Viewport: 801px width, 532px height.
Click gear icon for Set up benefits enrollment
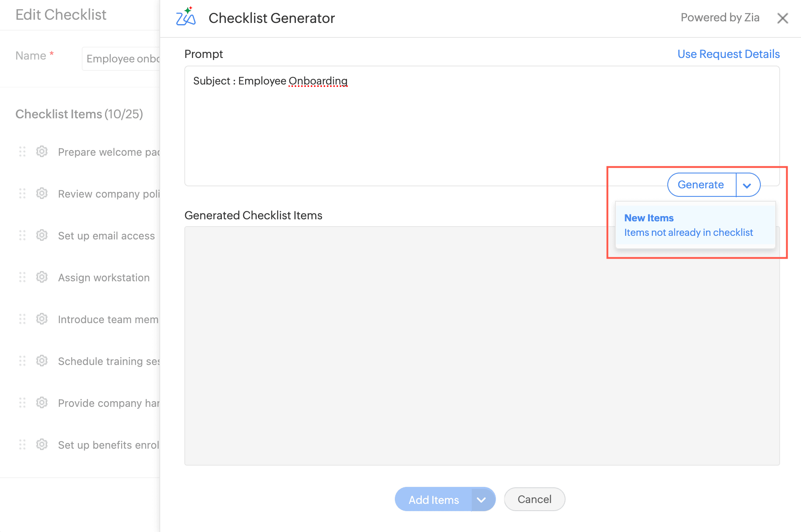pos(42,445)
